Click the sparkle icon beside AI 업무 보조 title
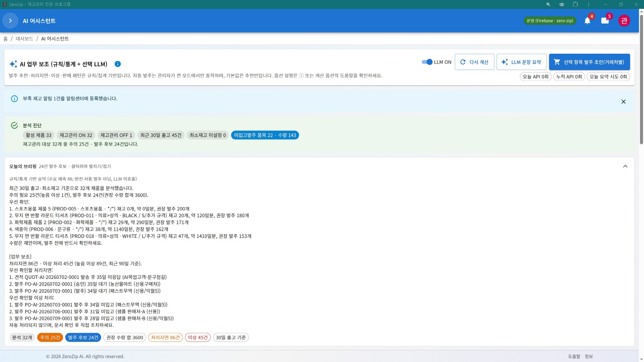Screen dimensions: 644x362 (13, 64)
